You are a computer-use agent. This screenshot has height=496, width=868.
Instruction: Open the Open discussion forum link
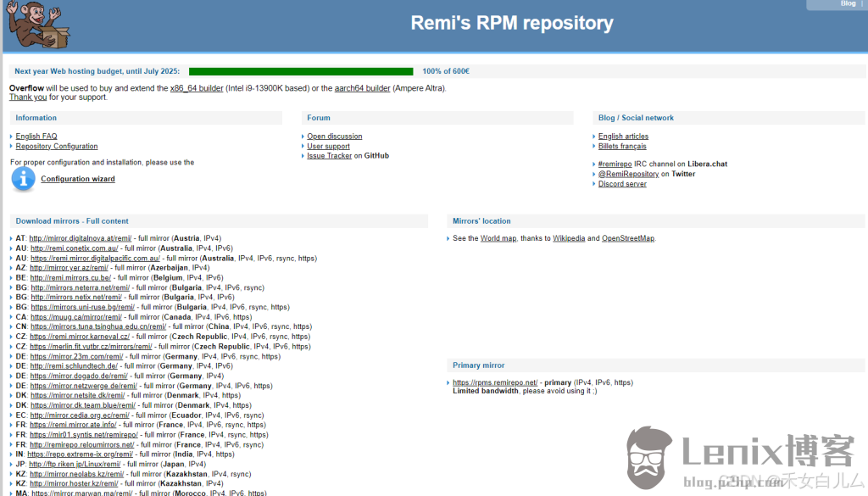[x=334, y=137]
